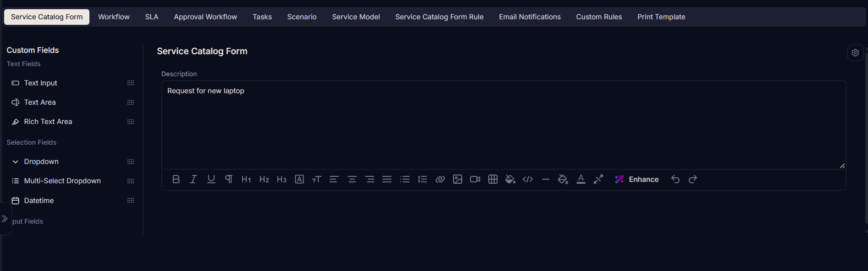Open the Approval Workflow tab

click(205, 17)
